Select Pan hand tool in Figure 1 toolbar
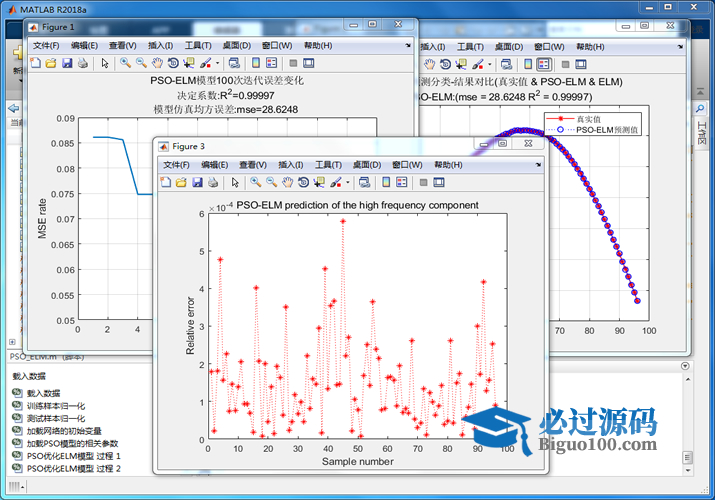 (157, 63)
